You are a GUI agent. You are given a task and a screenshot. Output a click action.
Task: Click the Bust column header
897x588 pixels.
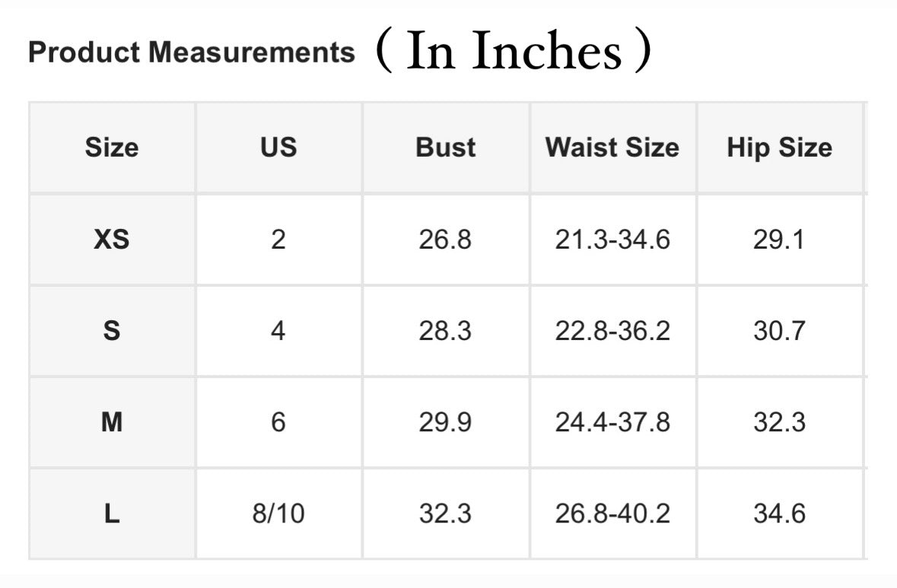click(446, 148)
